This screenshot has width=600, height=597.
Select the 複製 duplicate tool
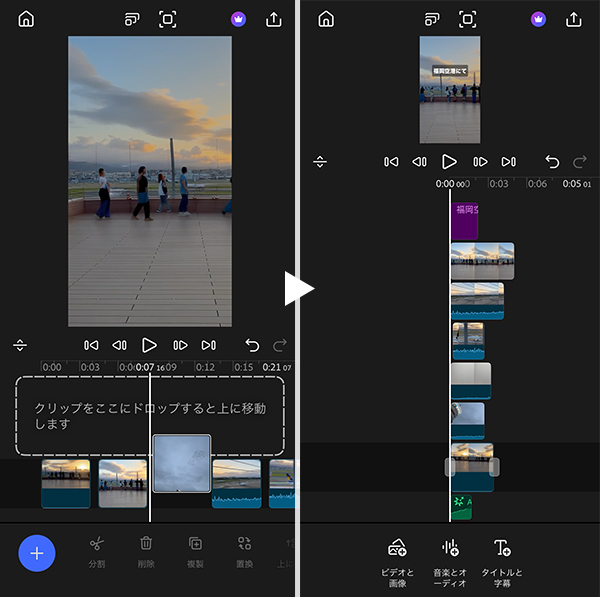tap(195, 551)
